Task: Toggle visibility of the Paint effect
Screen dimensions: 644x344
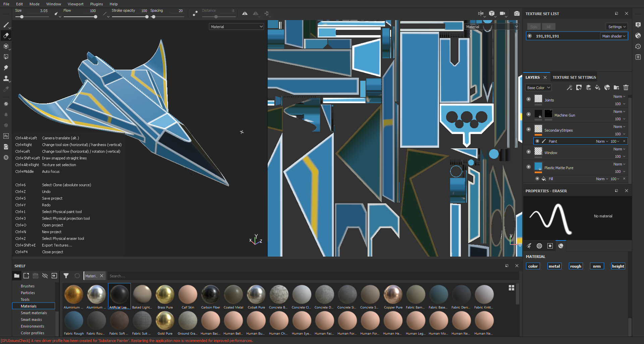Action: [537, 141]
